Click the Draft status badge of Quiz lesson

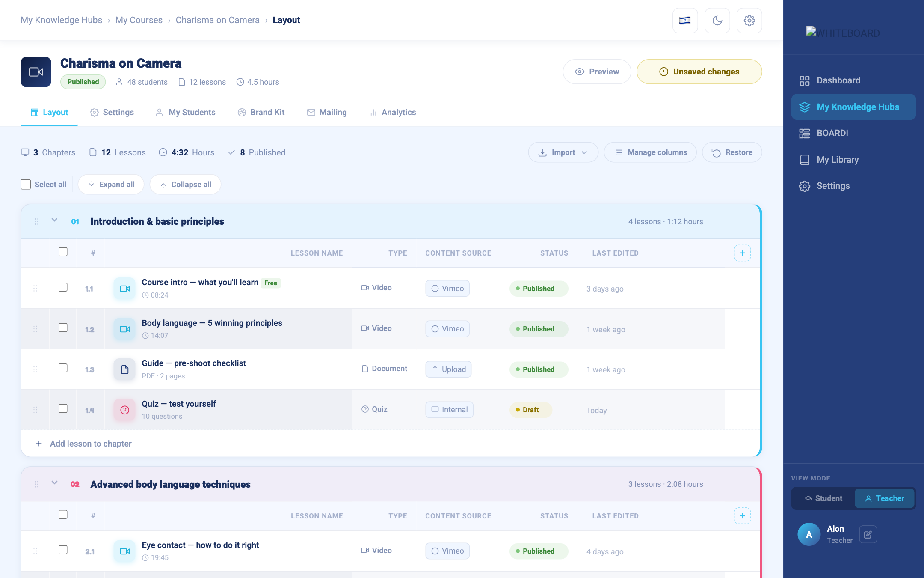[x=530, y=410]
